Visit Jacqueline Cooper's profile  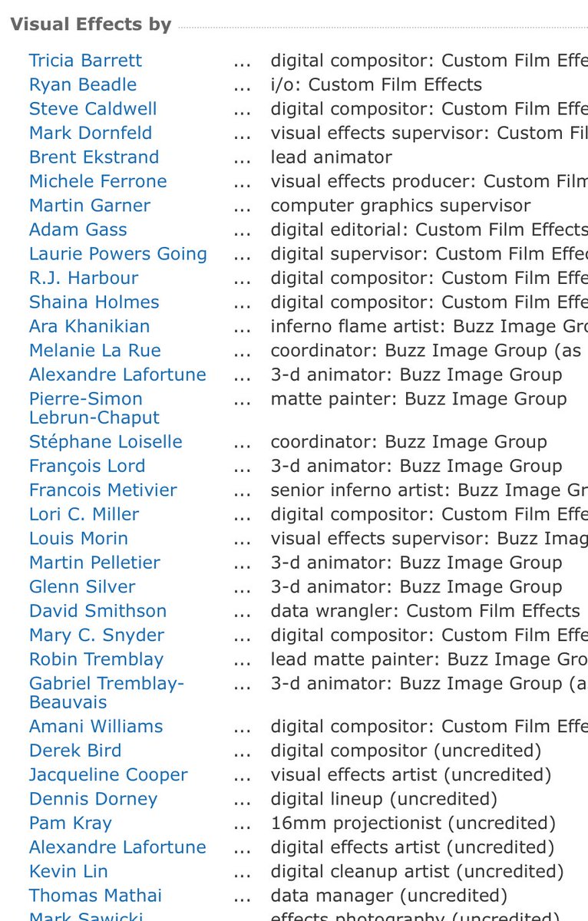coord(108,775)
